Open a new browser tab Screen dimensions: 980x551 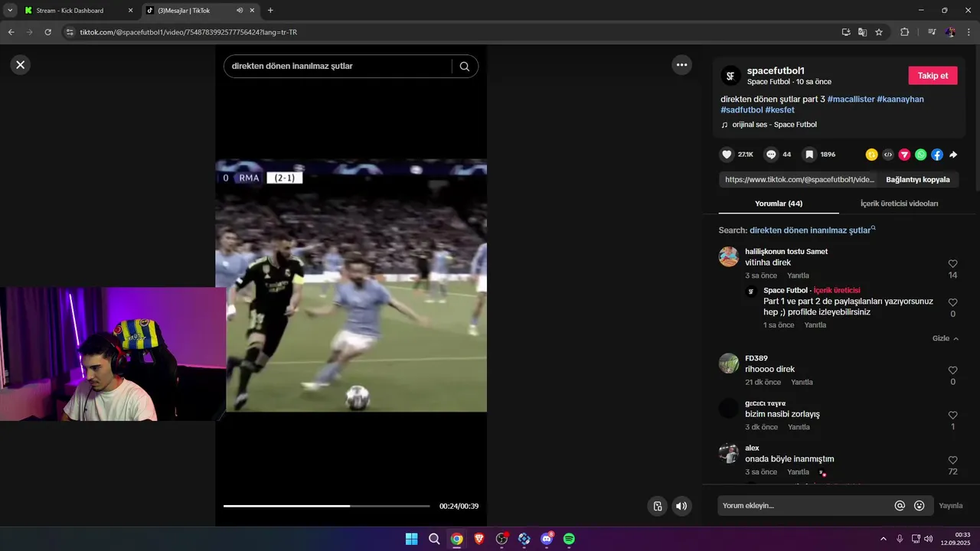tap(270, 11)
